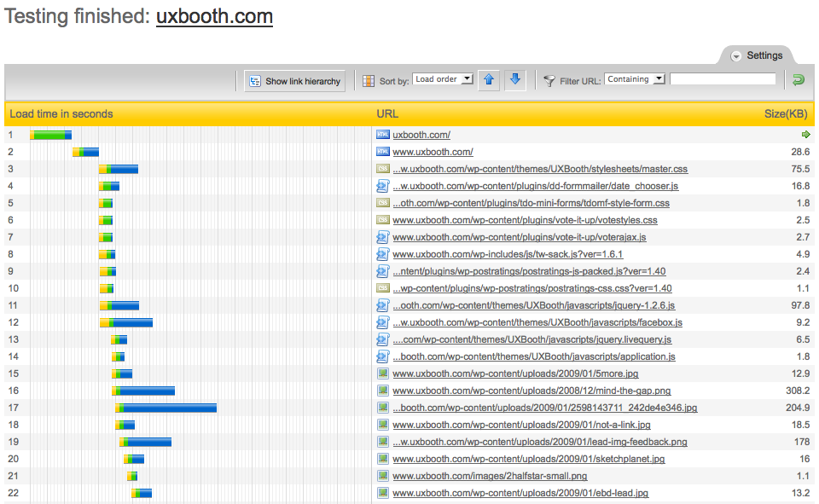
Task: Click the script icon for facebox.js
Action: pos(383,322)
